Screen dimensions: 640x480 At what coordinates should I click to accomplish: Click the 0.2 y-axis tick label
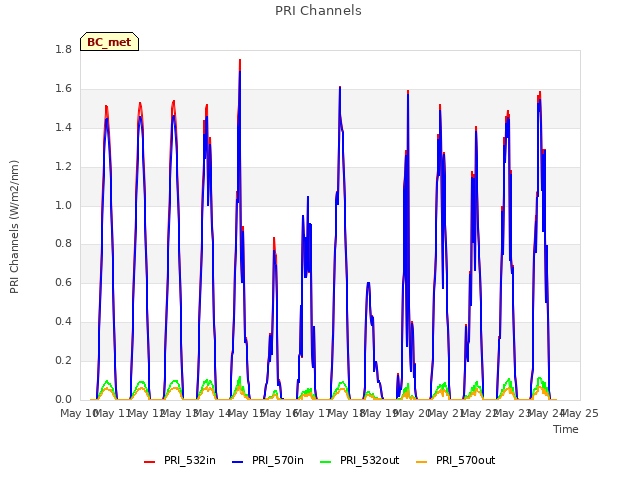64,360
